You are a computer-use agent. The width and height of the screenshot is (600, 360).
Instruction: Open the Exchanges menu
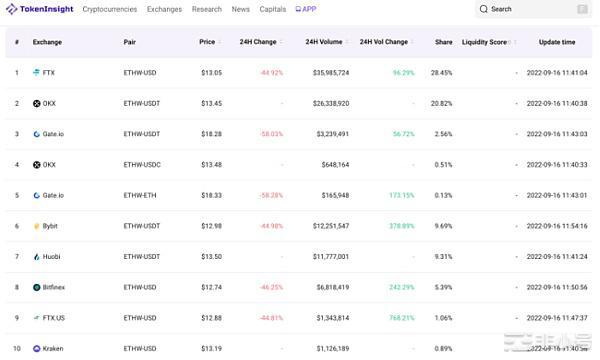[165, 9]
